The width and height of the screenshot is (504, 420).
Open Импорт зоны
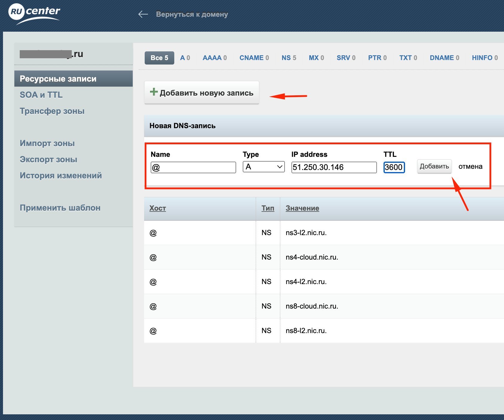(x=47, y=143)
